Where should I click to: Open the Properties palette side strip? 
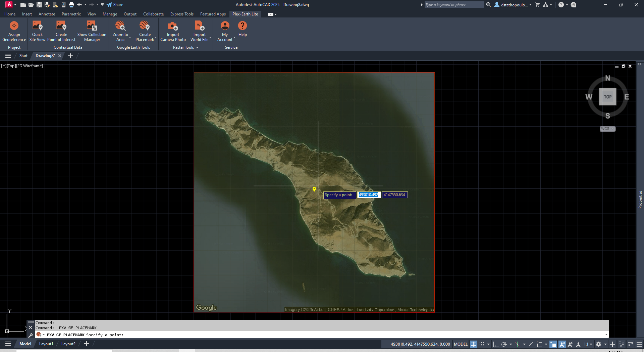pos(640,200)
